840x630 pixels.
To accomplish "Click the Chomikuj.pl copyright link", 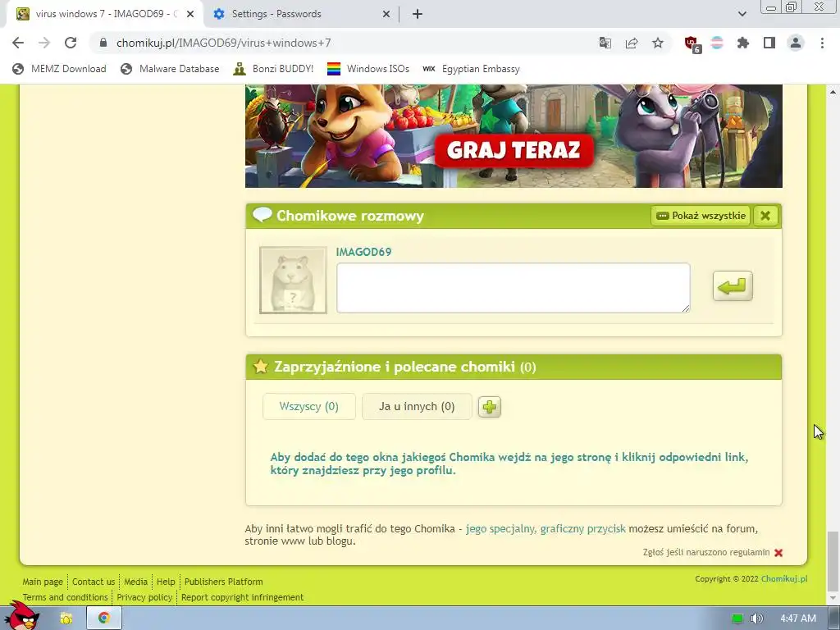I will (x=784, y=579).
